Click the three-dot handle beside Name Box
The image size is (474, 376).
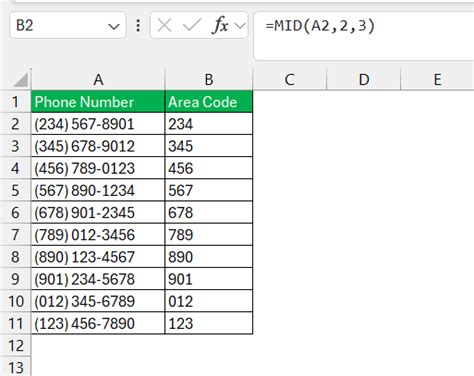138,25
